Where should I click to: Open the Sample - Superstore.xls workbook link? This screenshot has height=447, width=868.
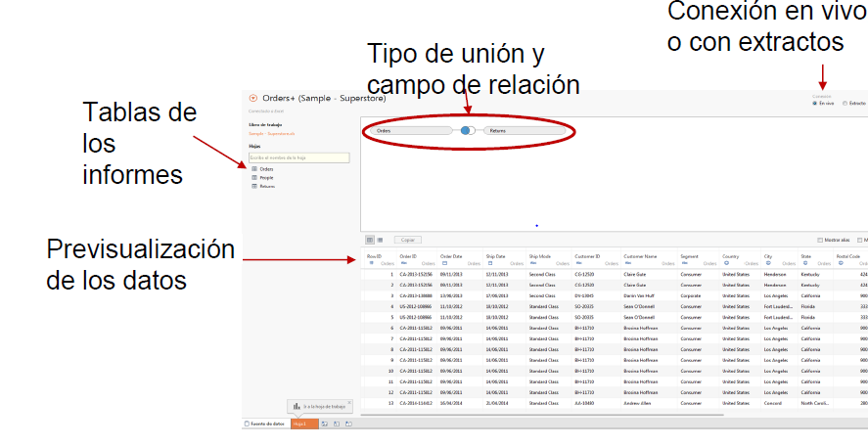click(272, 134)
